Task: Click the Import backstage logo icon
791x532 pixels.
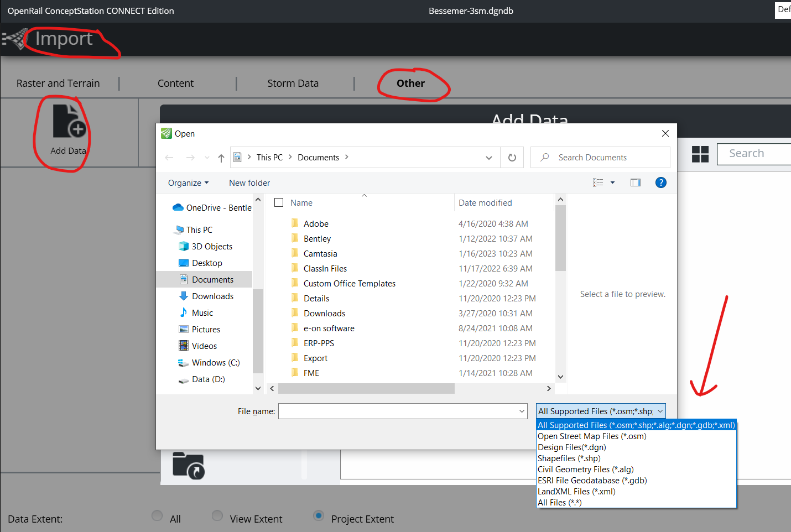Action: tap(15, 39)
